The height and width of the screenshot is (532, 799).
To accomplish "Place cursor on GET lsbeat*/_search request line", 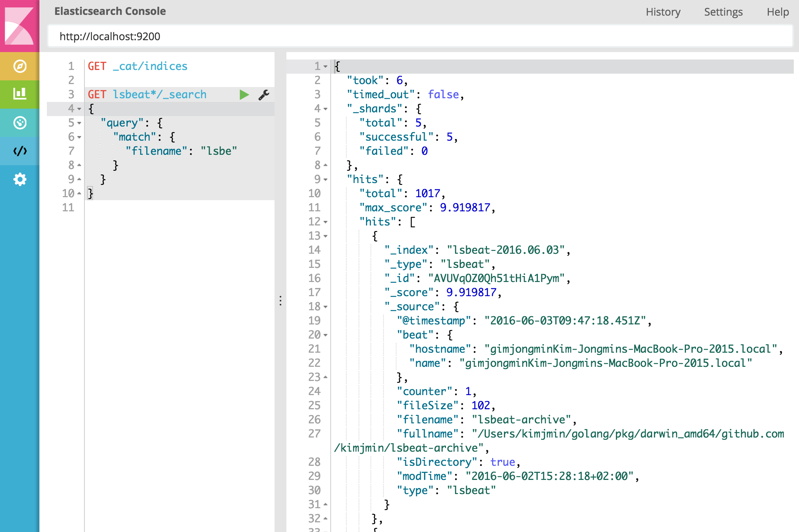I will click(x=147, y=94).
